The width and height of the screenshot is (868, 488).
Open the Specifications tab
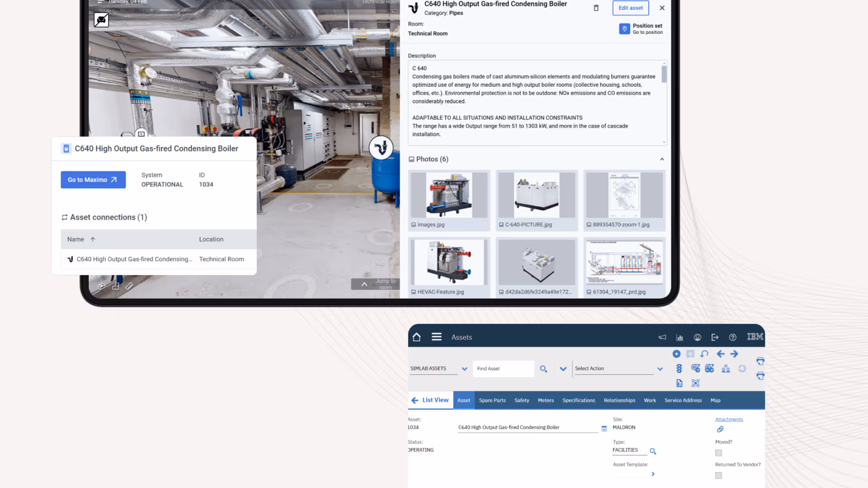(579, 400)
